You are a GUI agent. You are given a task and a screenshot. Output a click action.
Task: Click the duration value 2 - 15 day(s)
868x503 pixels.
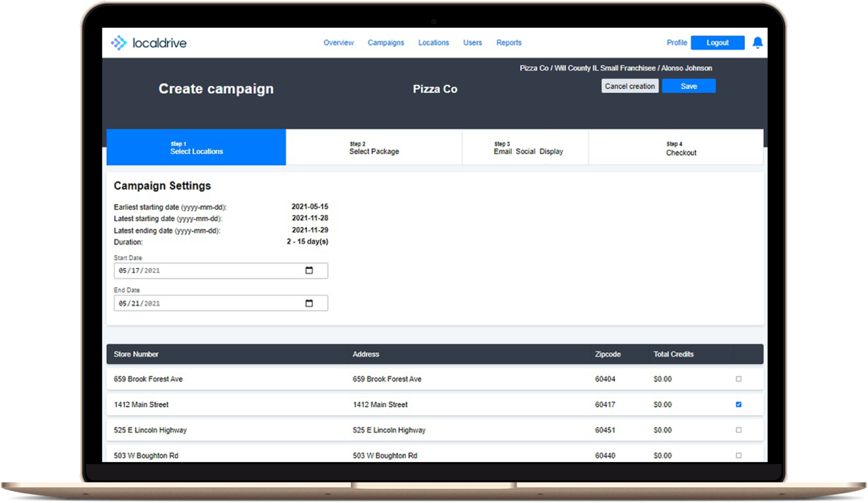[307, 241]
